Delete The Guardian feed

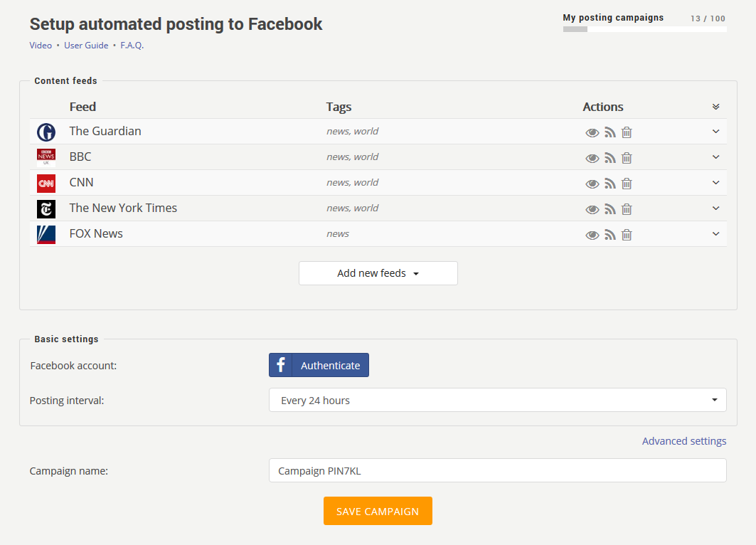point(627,132)
